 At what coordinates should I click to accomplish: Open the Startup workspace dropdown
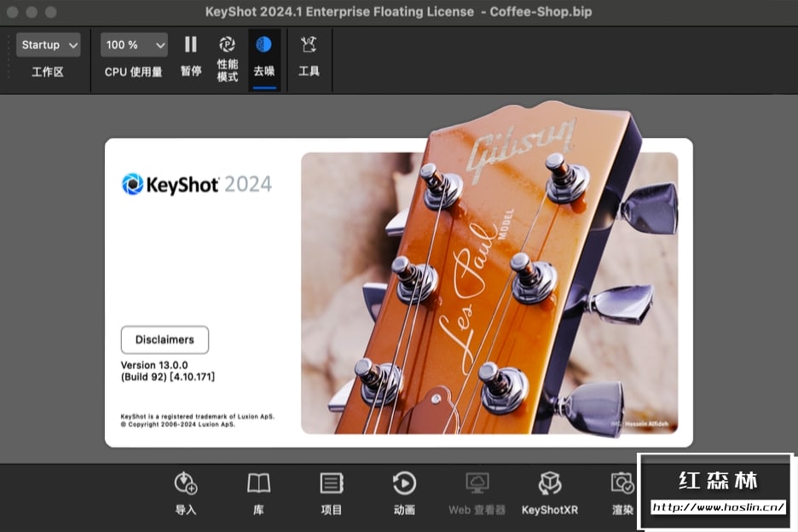[x=48, y=45]
